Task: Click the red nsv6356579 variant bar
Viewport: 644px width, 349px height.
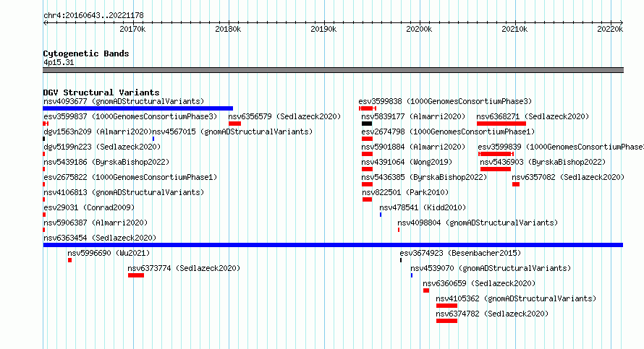Action: (235, 124)
